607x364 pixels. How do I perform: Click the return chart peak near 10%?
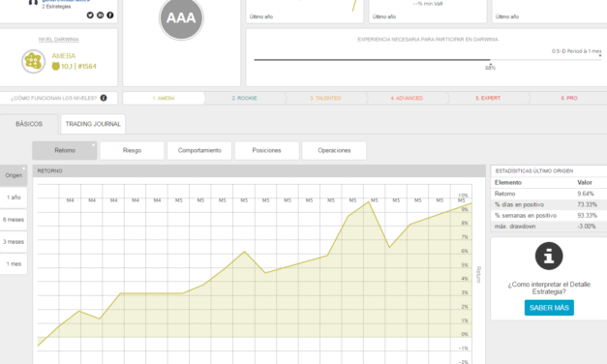click(x=368, y=201)
